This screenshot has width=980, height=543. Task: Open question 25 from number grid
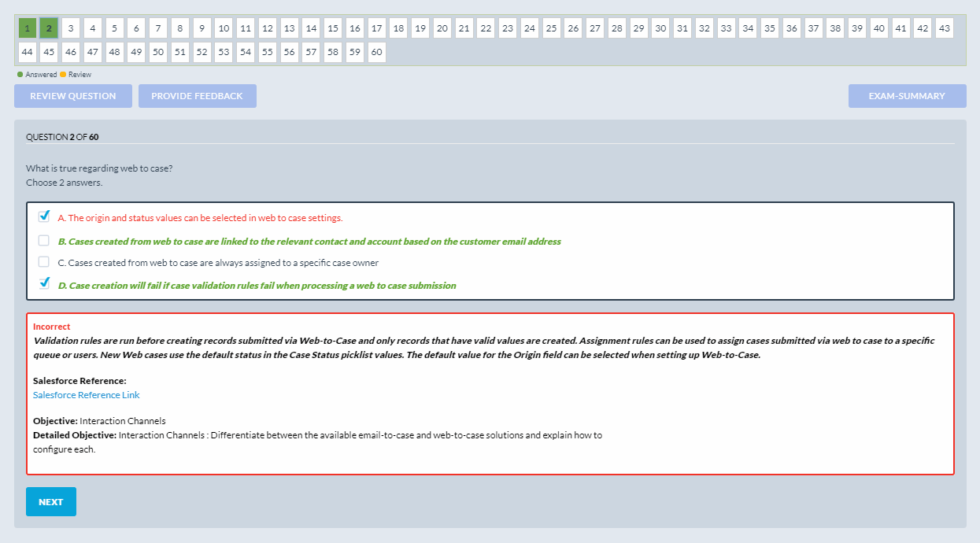tap(551, 29)
